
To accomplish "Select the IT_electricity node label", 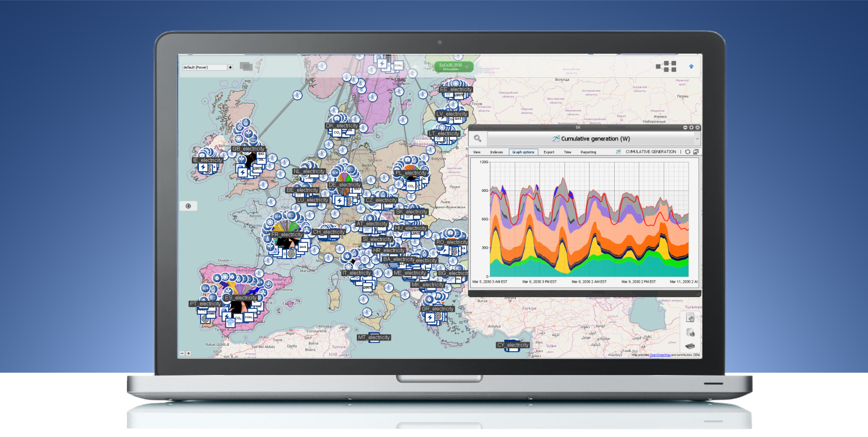I will pyautogui.click(x=357, y=273).
